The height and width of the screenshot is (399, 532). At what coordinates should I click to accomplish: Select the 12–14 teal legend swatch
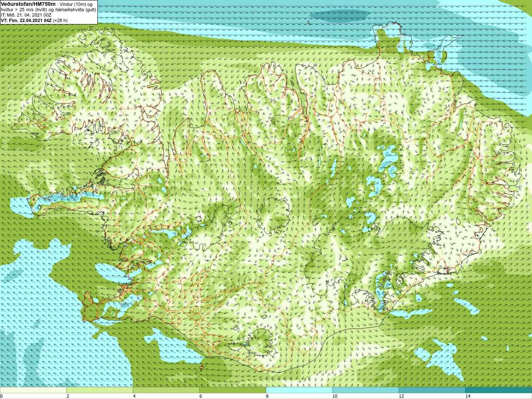coord(432,390)
